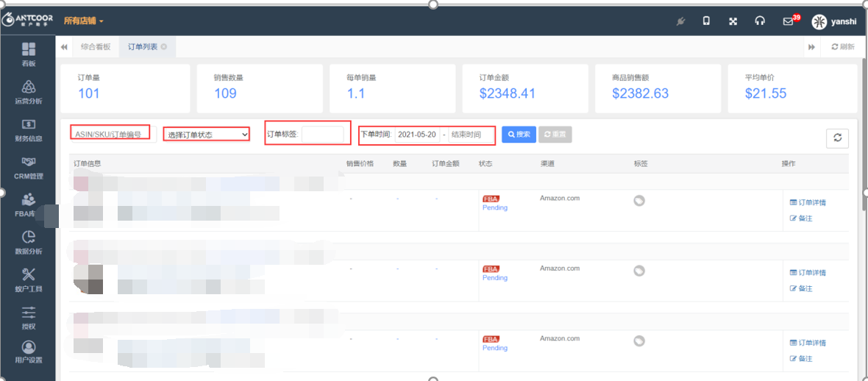Open the 所有店铺 store dropdown

(84, 21)
